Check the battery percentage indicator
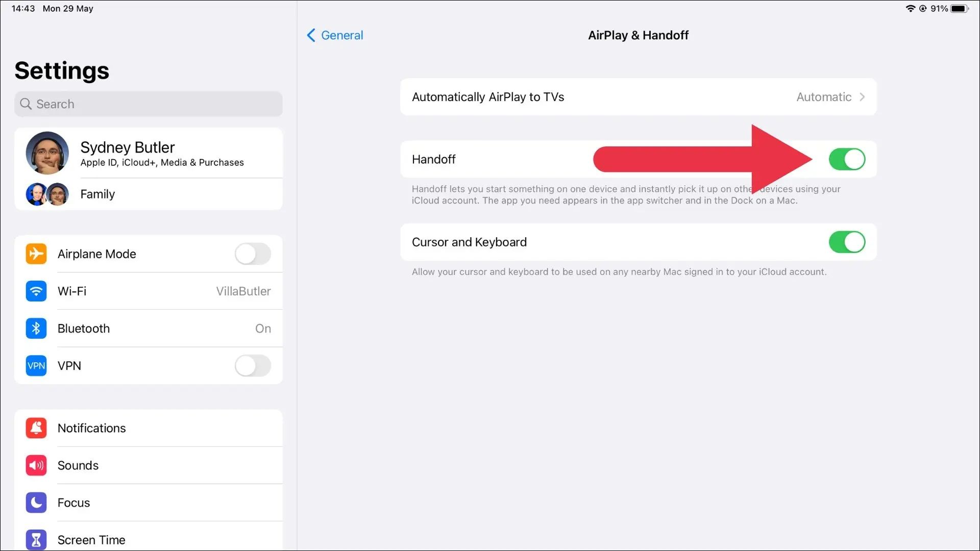The width and height of the screenshot is (980, 551). (947, 8)
